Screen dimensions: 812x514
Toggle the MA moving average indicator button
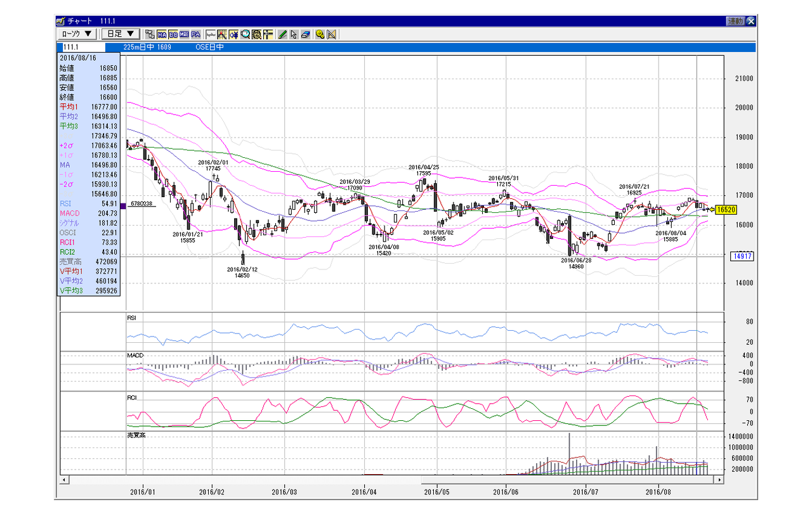pyautogui.click(x=162, y=34)
